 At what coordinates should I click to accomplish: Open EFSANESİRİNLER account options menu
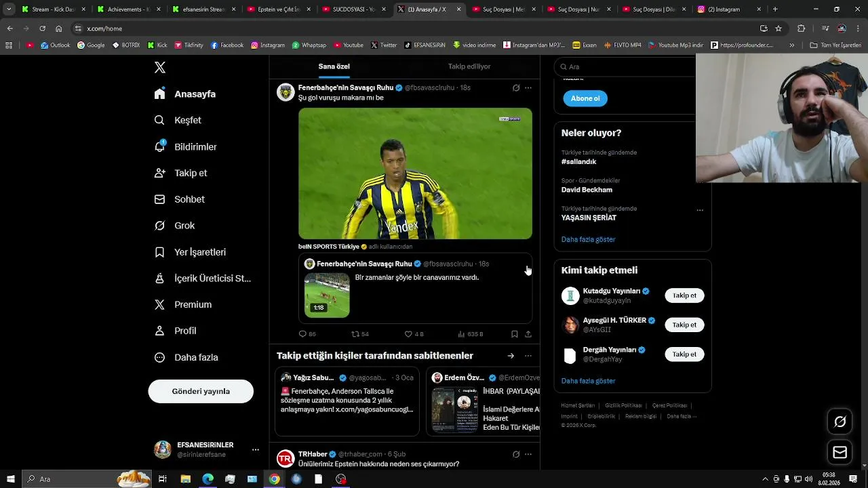[x=256, y=449]
